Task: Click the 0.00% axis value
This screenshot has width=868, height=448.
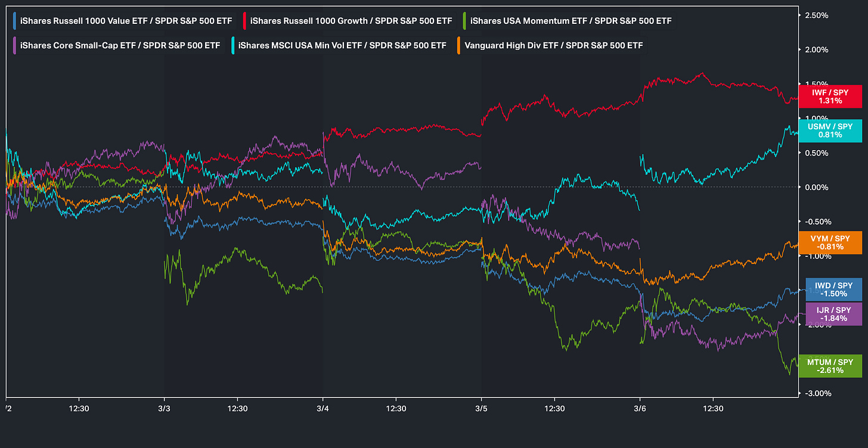Action: [x=816, y=187]
